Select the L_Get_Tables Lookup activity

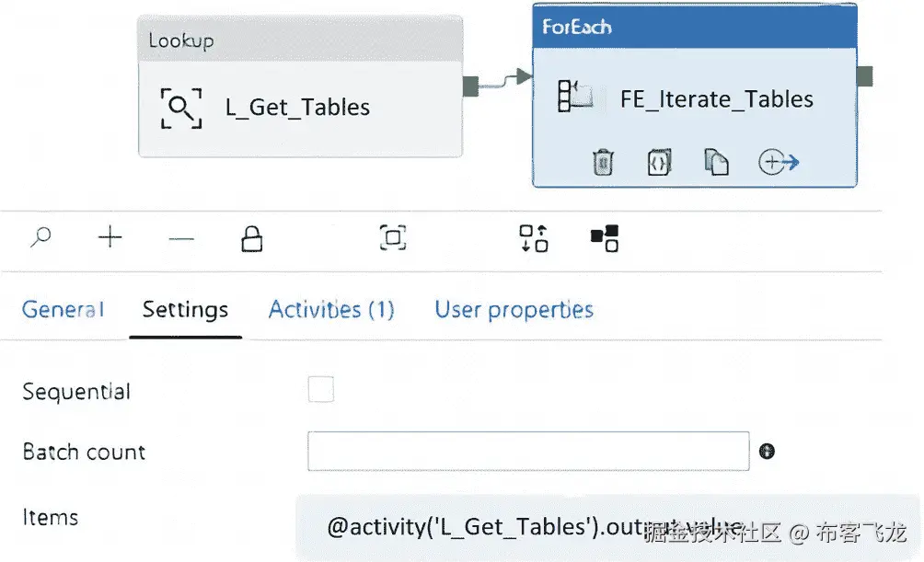[x=300, y=86]
